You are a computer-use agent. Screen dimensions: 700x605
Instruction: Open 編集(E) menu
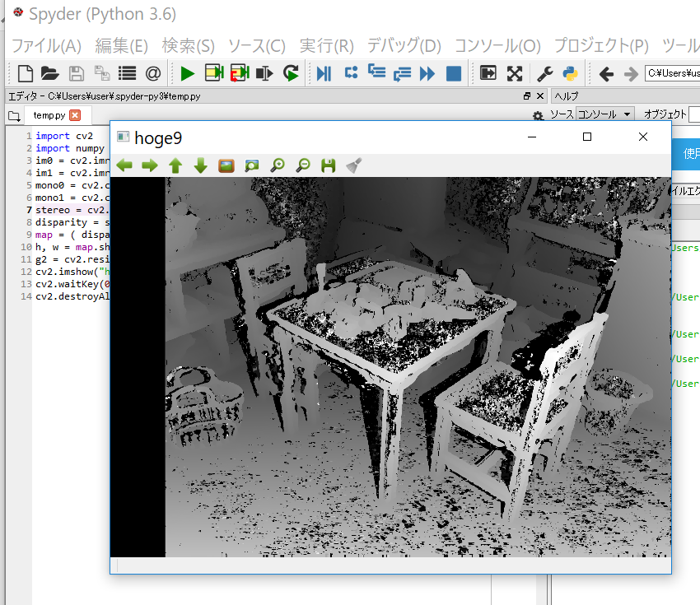121,45
